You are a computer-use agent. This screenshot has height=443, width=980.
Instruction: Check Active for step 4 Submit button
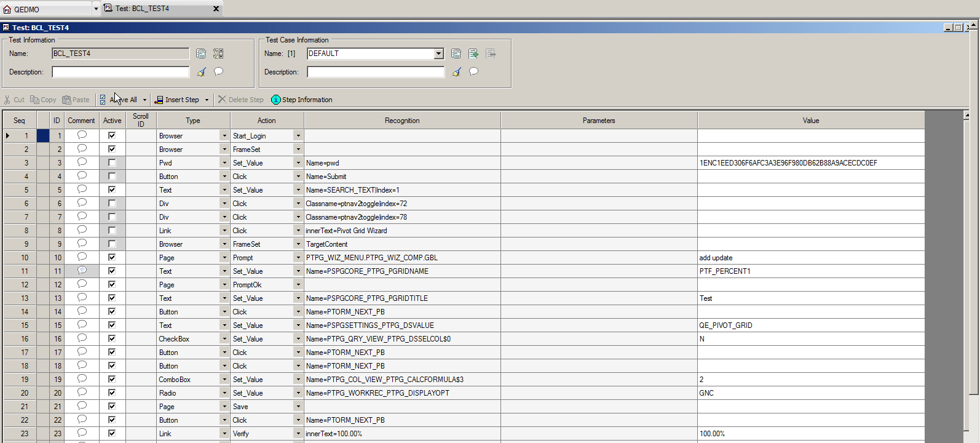point(112,176)
